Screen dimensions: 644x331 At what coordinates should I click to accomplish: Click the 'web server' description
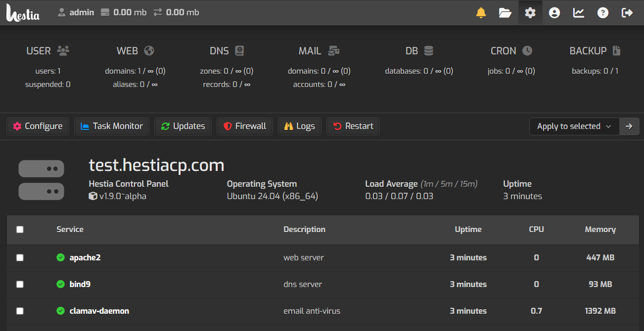(304, 257)
